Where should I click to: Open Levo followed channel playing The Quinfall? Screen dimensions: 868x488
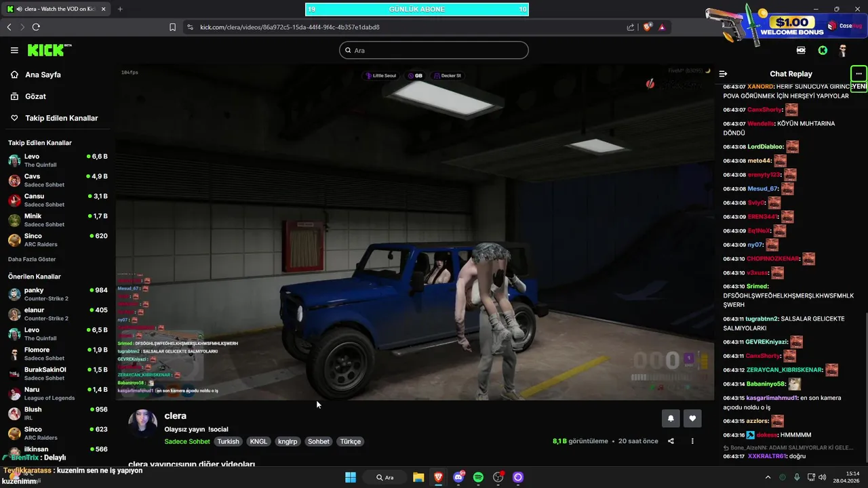(58, 160)
